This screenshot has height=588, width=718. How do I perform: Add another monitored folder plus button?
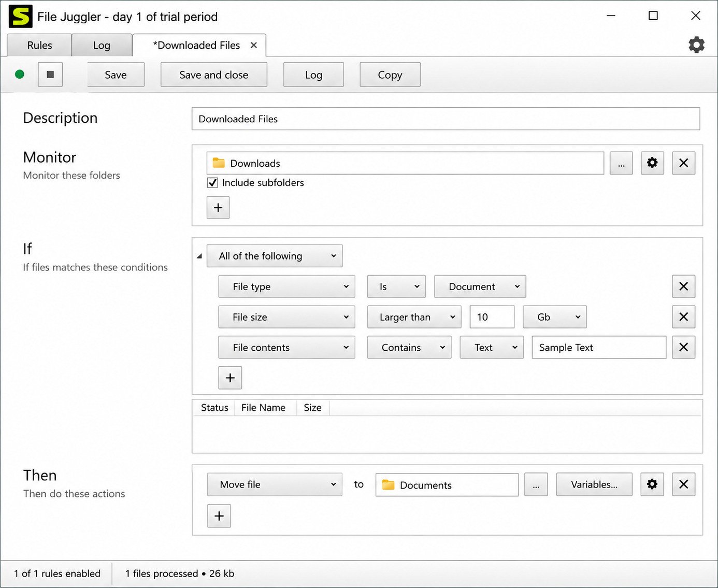(218, 208)
